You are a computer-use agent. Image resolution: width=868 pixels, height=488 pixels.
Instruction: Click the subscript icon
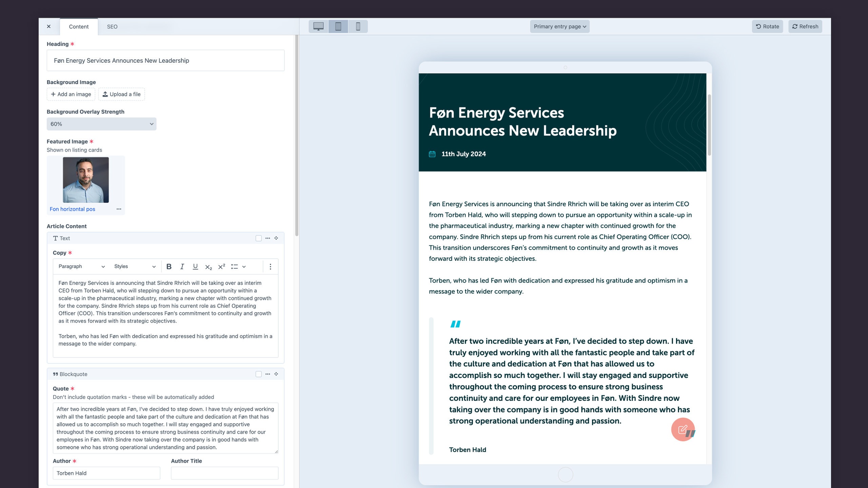click(x=209, y=267)
